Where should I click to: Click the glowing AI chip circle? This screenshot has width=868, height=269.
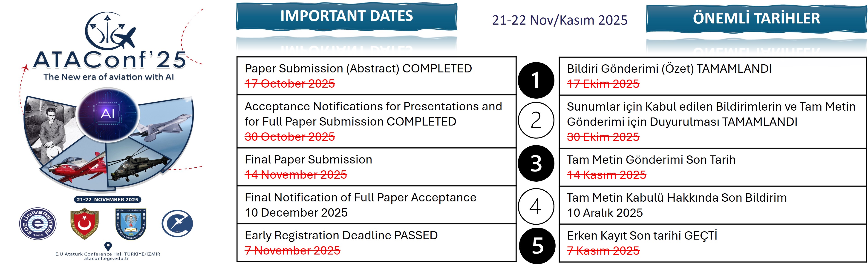click(x=108, y=114)
